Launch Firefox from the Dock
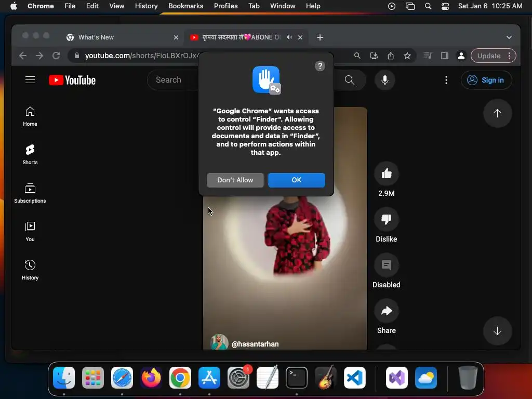 click(151, 377)
